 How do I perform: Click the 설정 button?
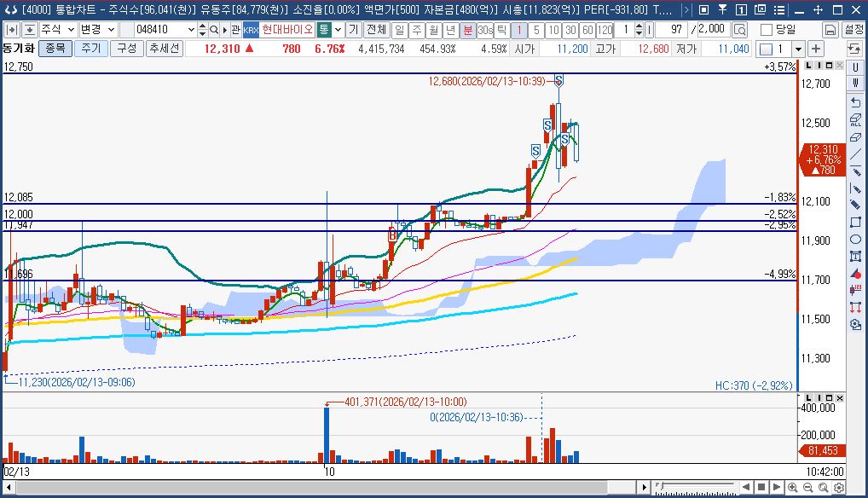pos(853,30)
